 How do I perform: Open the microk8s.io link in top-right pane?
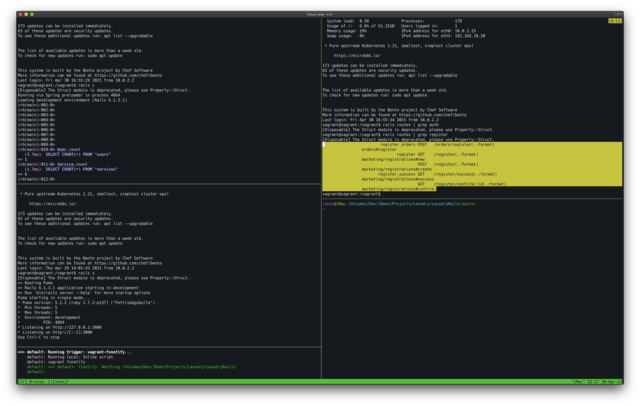pyautogui.click(x=359, y=55)
